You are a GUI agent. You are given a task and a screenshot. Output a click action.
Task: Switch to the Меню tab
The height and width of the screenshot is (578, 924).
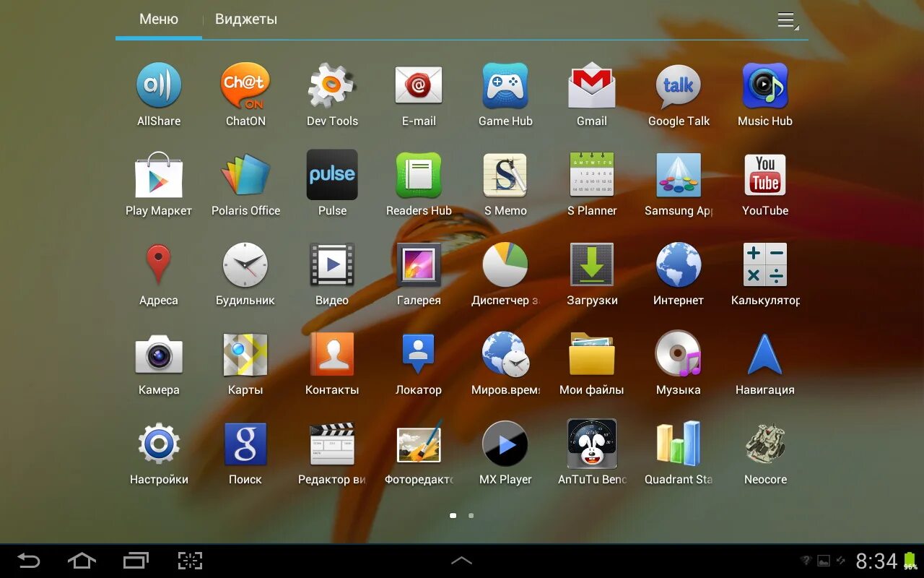point(159,20)
